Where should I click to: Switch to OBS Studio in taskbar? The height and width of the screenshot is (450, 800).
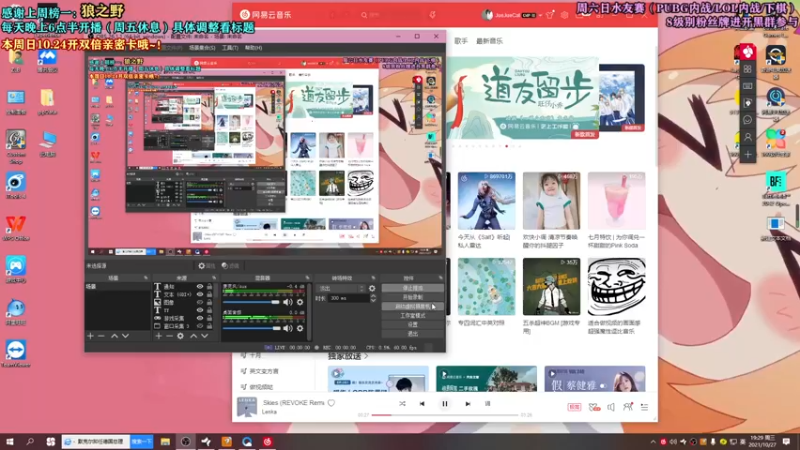(x=185, y=441)
